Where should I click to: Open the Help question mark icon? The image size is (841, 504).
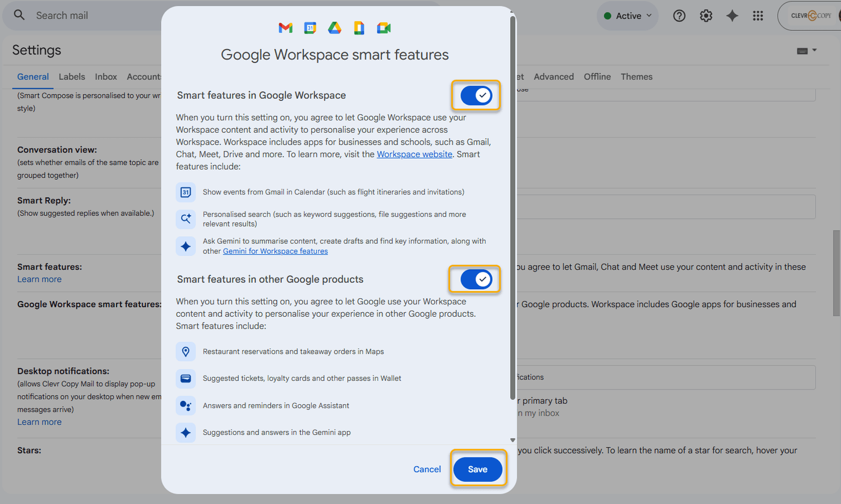679,16
